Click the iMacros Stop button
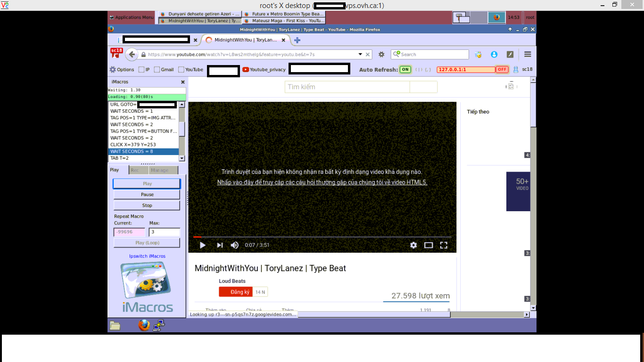 click(147, 206)
